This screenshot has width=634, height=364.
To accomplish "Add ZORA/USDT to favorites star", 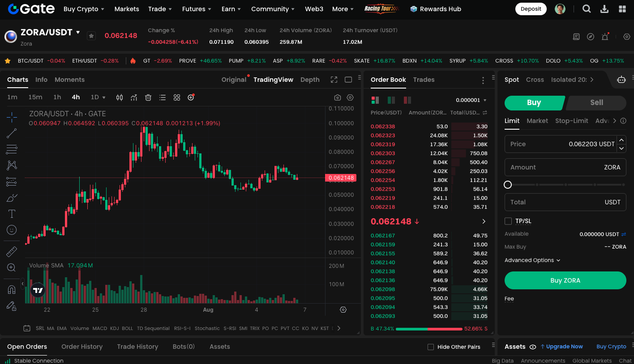I will click(91, 36).
